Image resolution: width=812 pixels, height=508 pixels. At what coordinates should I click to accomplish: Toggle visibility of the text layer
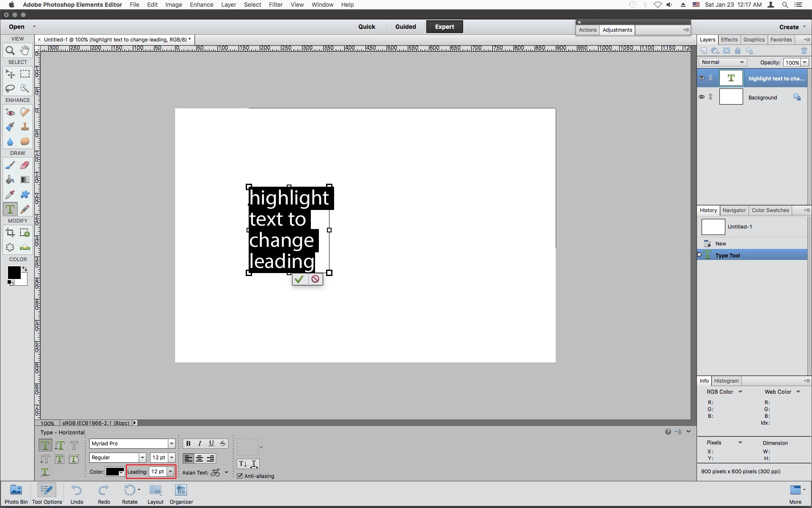(702, 78)
